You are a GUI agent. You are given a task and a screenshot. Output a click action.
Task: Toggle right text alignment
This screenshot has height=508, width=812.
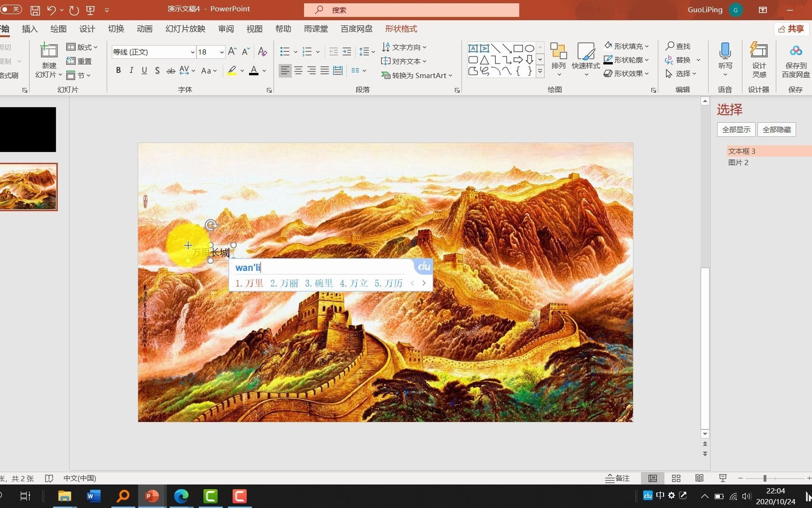tap(312, 71)
